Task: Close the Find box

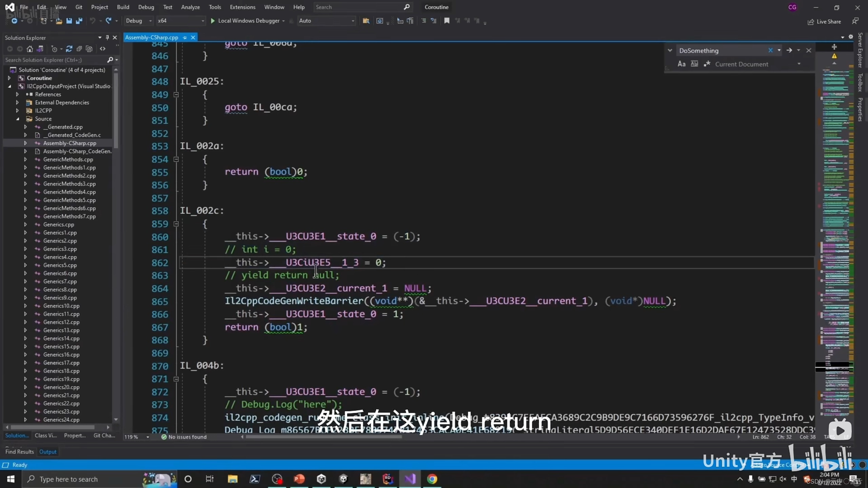Action: (x=809, y=50)
